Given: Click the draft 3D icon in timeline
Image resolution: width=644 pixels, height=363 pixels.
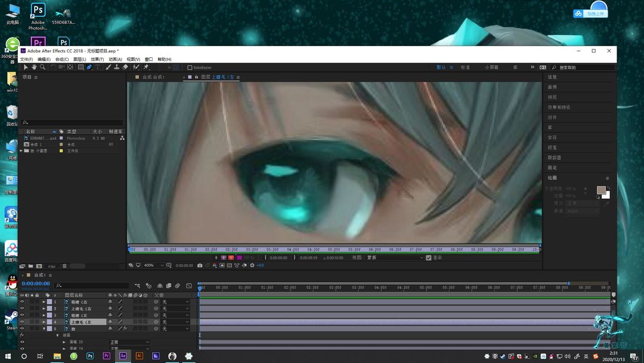Looking at the screenshot, I should [x=148, y=286].
